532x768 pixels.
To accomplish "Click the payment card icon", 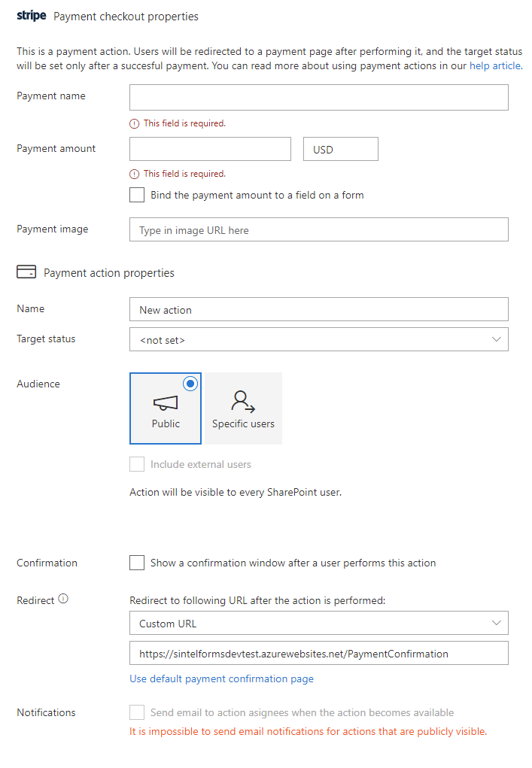I will pyautogui.click(x=26, y=272).
